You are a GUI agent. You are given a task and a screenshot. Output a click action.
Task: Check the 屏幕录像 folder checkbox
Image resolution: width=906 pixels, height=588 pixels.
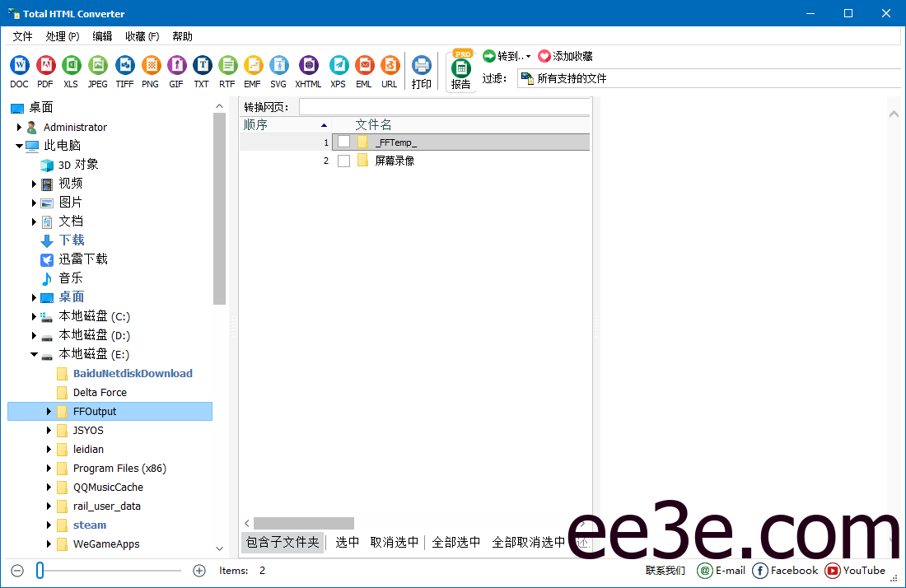(x=343, y=161)
